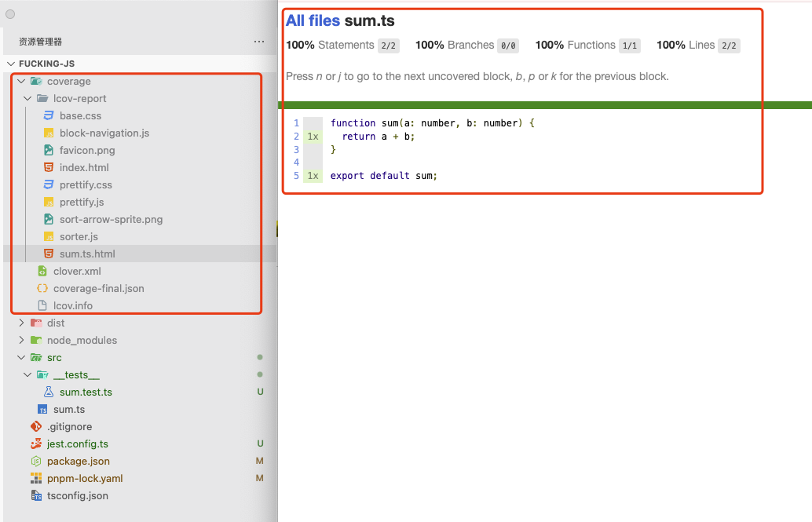Open package.json file
The height and width of the screenshot is (522, 812).
pos(79,461)
